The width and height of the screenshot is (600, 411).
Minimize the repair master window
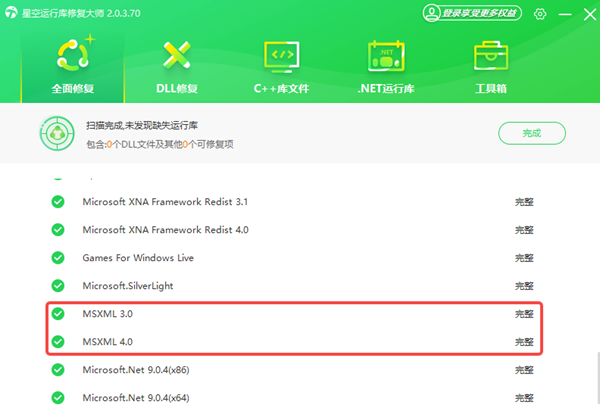[565, 15]
